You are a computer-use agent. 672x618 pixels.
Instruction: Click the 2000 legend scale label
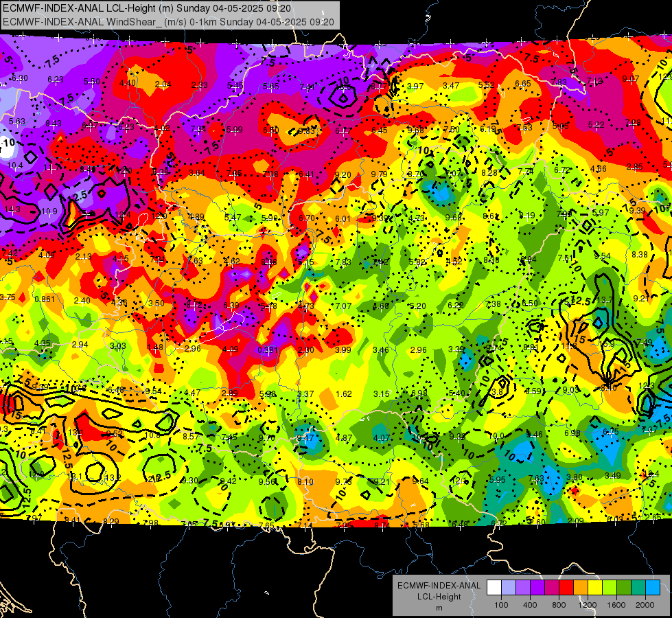click(x=645, y=605)
